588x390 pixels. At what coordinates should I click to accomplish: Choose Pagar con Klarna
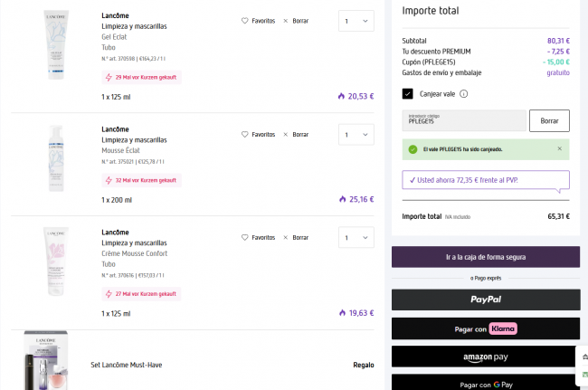485,328
